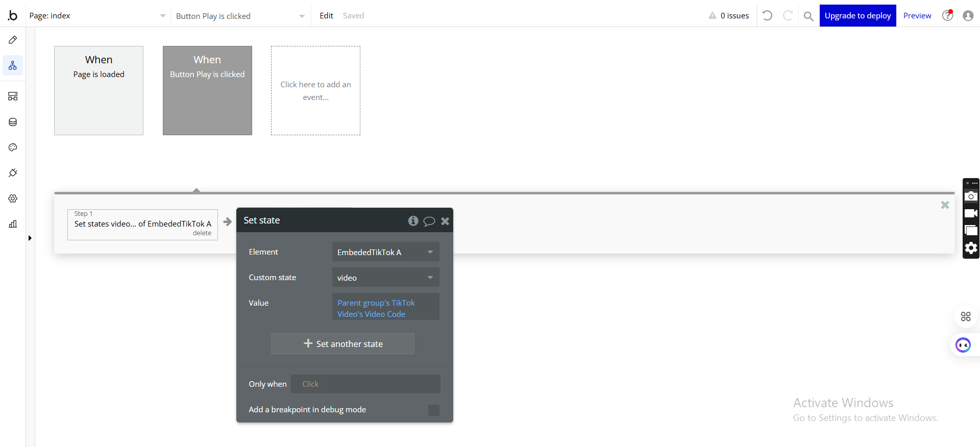Image resolution: width=980 pixels, height=447 pixels.
Task: Open the Styles tab palette icon
Action: [x=13, y=147]
